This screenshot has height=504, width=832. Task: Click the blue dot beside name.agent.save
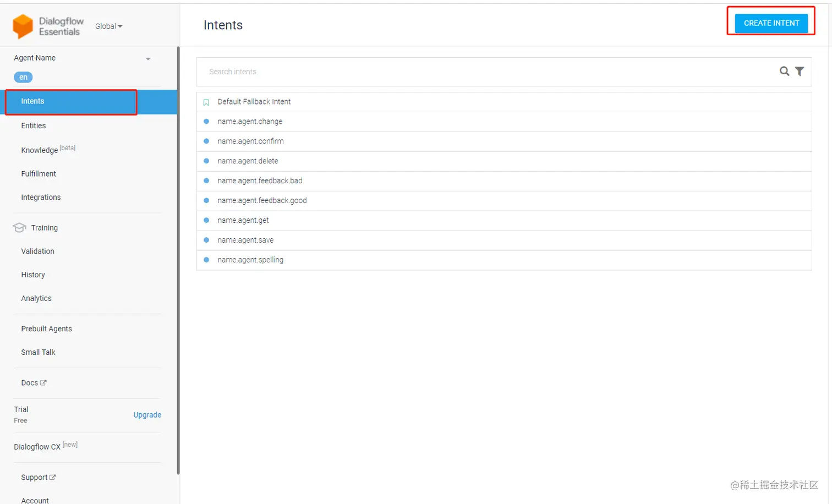click(x=206, y=240)
